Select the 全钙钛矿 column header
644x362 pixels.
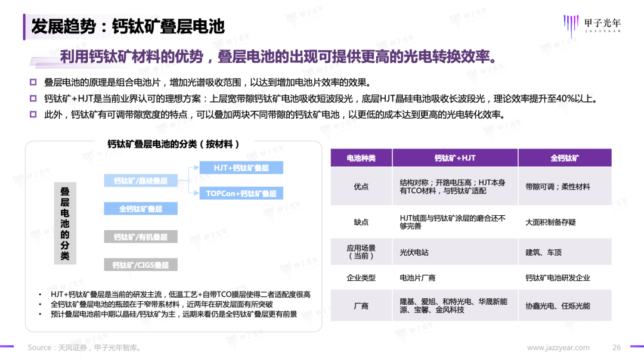click(564, 158)
